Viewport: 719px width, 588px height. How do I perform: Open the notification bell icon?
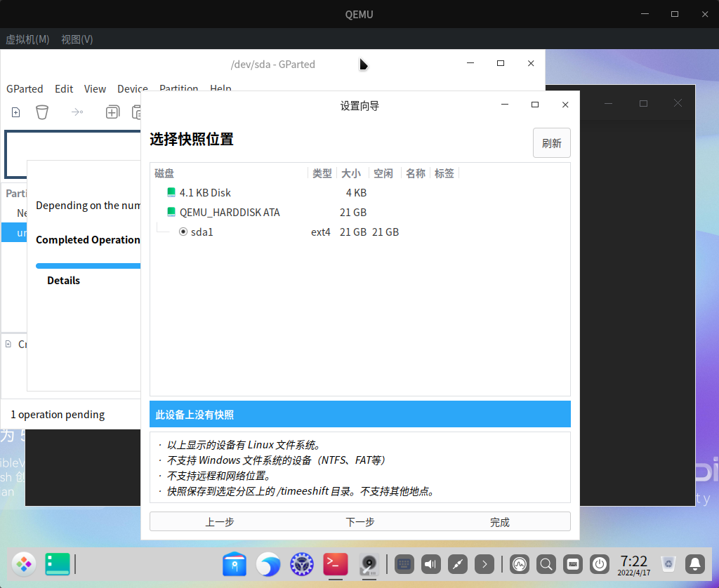(x=695, y=564)
